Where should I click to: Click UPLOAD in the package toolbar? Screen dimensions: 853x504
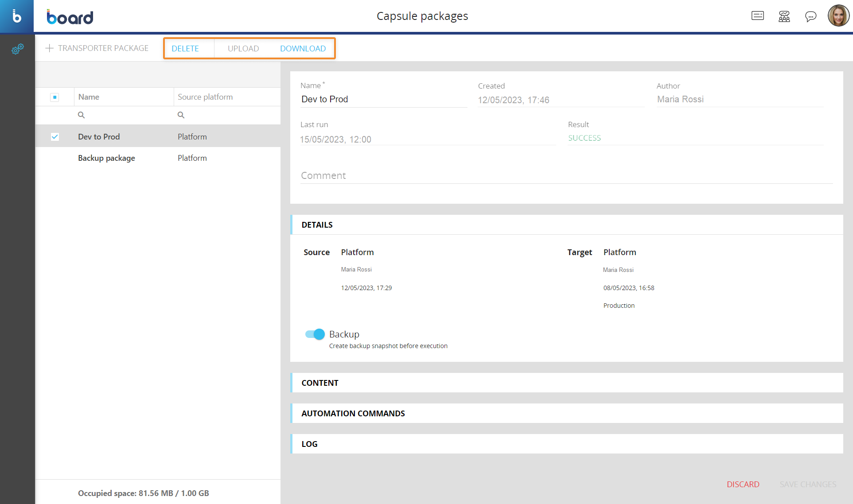pyautogui.click(x=243, y=49)
